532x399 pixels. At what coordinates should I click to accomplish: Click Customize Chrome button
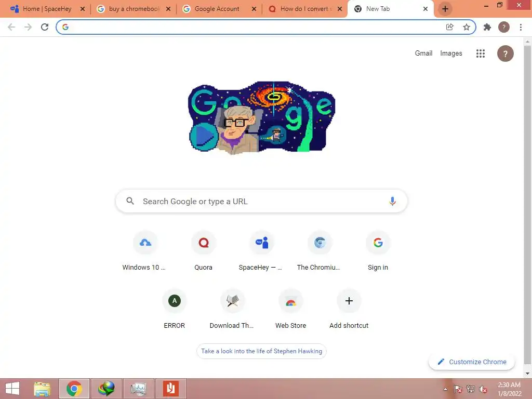point(472,362)
